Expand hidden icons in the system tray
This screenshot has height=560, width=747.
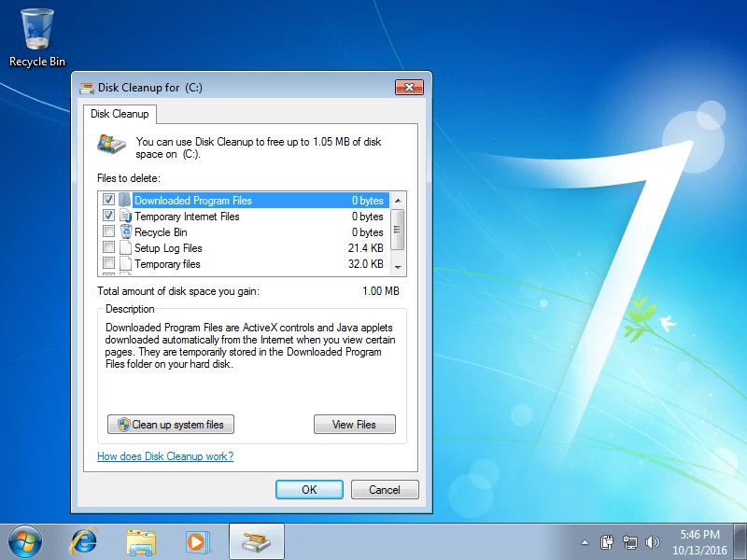585,542
